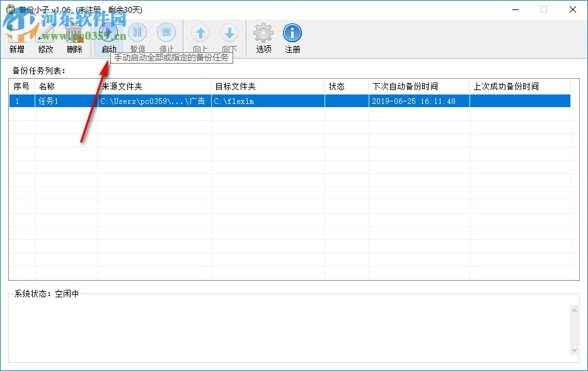
Task: Move task down with the 向下 arrow icon
Action: [229, 31]
